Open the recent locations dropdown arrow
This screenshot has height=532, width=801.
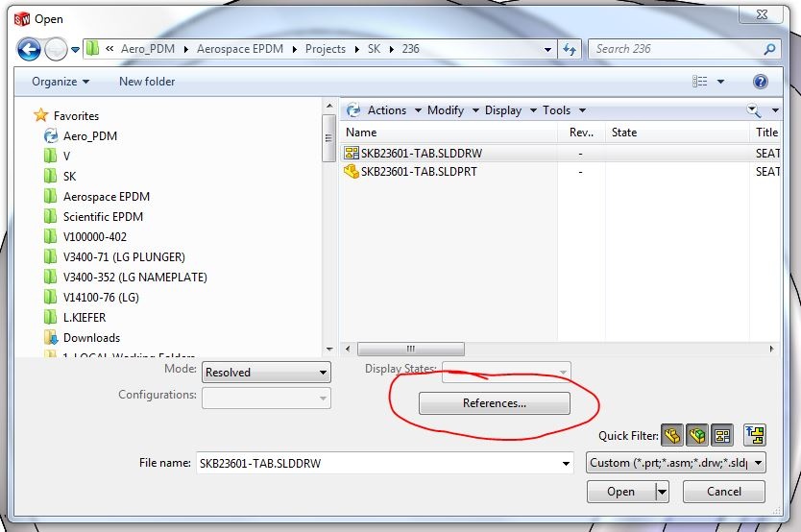pyautogui.click(x=75, y=50)
